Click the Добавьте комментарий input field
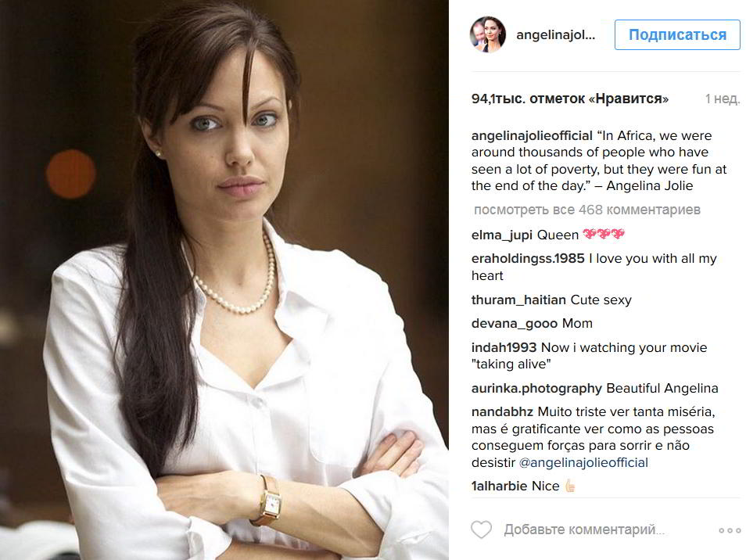This screenshot has height=560, width=746. pos(585,529)
